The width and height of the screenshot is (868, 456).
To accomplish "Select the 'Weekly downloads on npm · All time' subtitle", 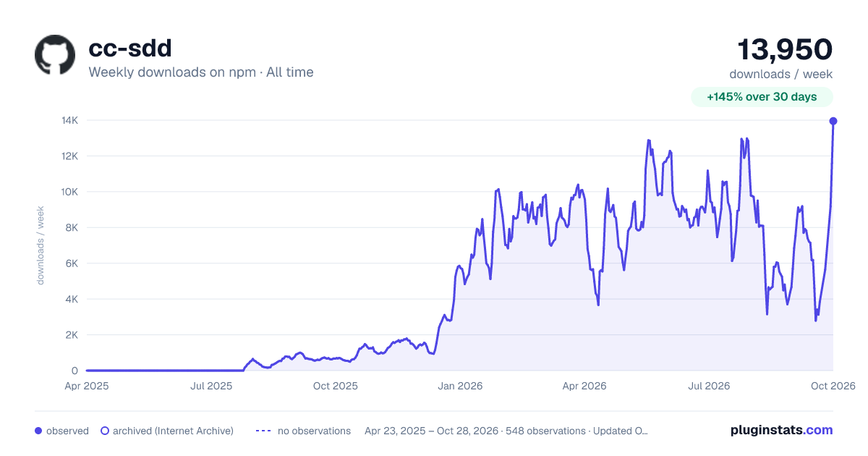I will (x=201, y=72).
